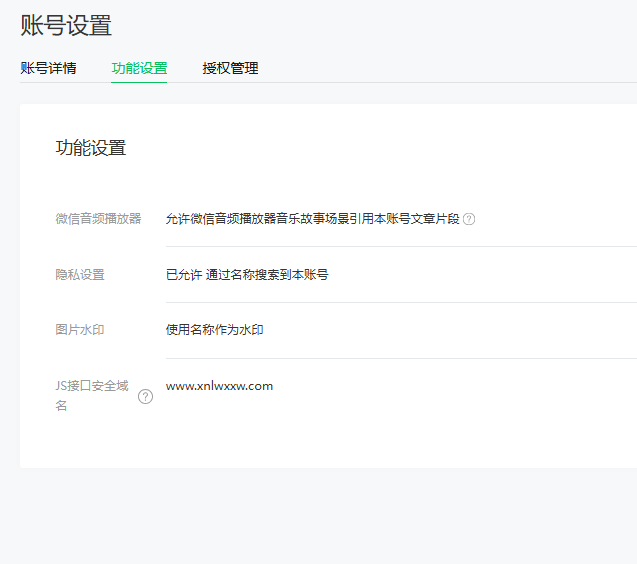Click the 微信音频播放器 label
Viewport: 637px width, 564px height.
[98, 219]
